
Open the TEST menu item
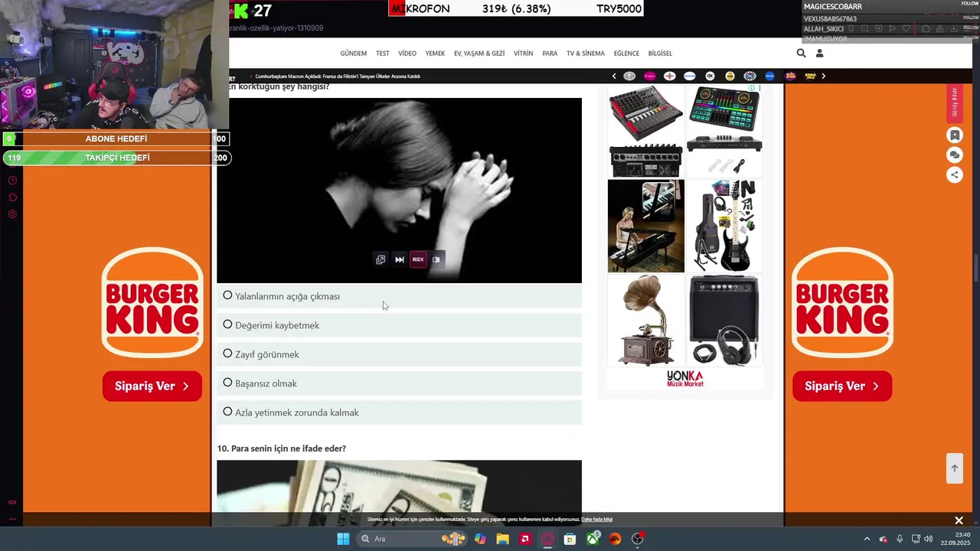click(382, 54)
